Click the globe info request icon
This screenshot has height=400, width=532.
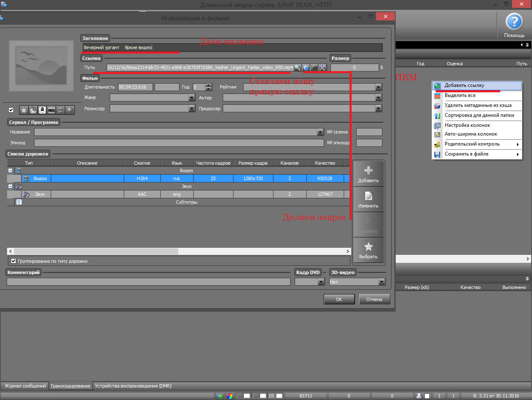pyautogui.click(x=306, y=67)
